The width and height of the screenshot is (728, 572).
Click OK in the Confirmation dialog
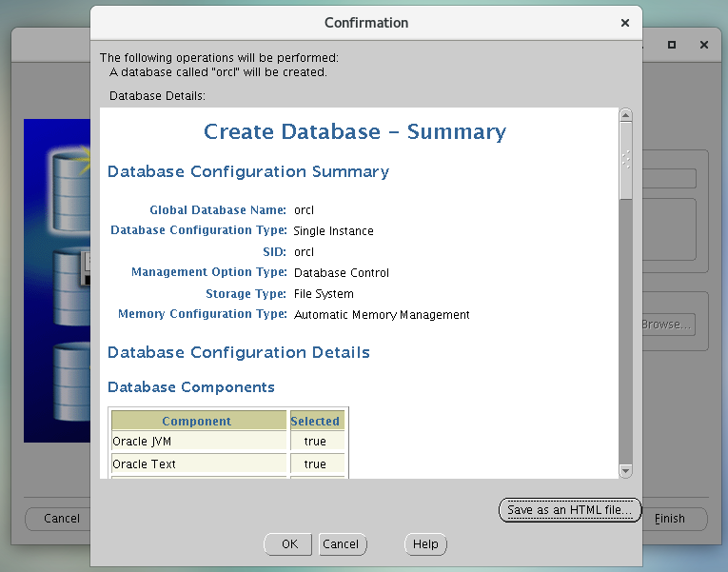click(287, 543)
